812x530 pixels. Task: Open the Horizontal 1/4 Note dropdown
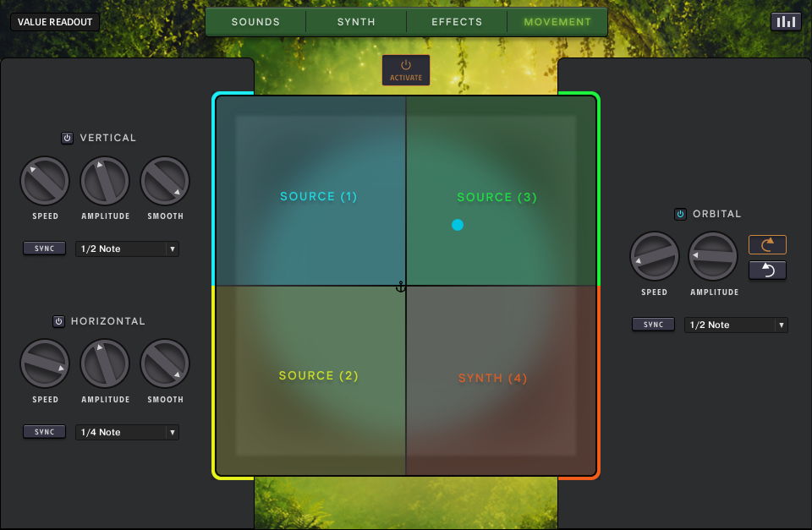coord(127,432)
